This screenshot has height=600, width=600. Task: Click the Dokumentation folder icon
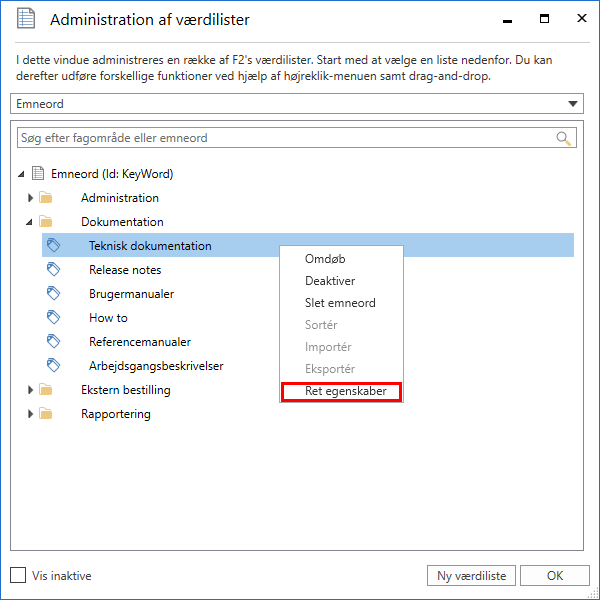pos(46,222)
